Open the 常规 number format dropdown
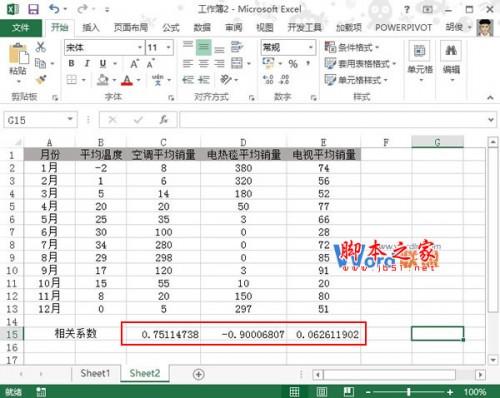The width and height of the screenshot is (500, 398). (x=310, y=48)
